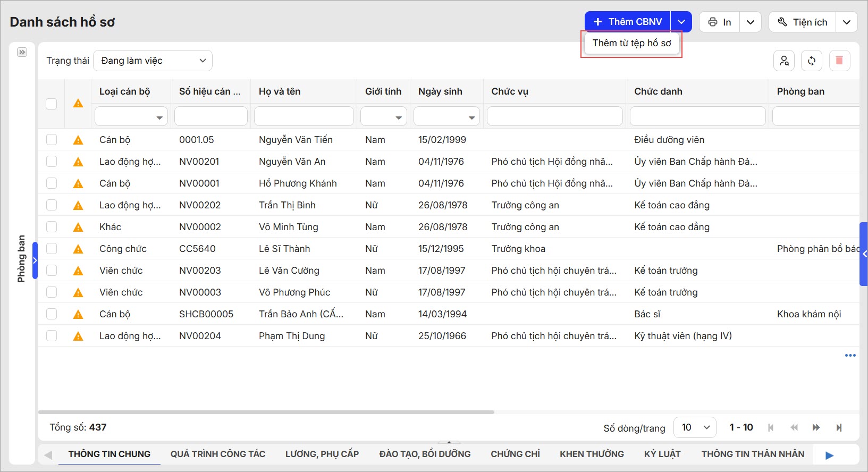Click the red trash delete icon
This screenshot has height=472, width=868.
839,61
